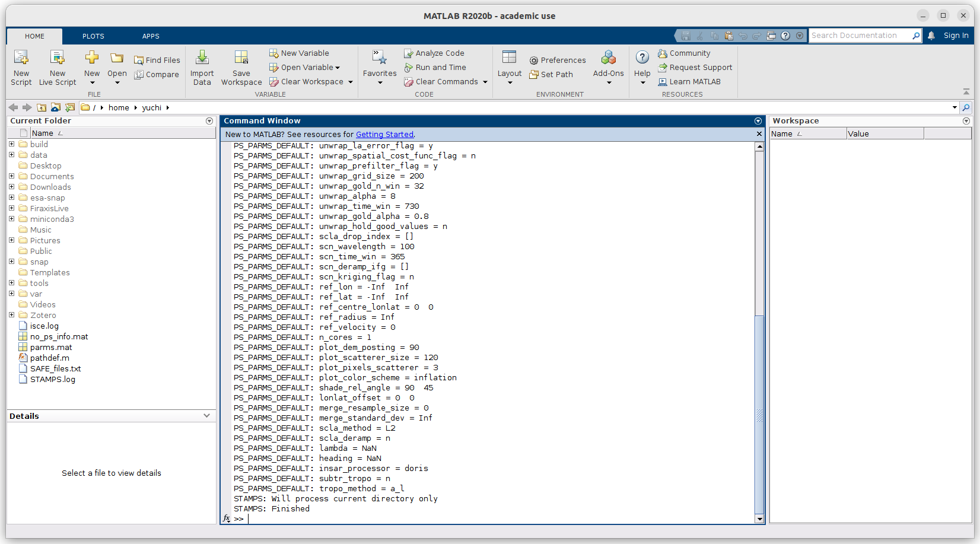Navigate back in folder history
980x544 pixels.
pyautogui.click(x=13, y=107)
